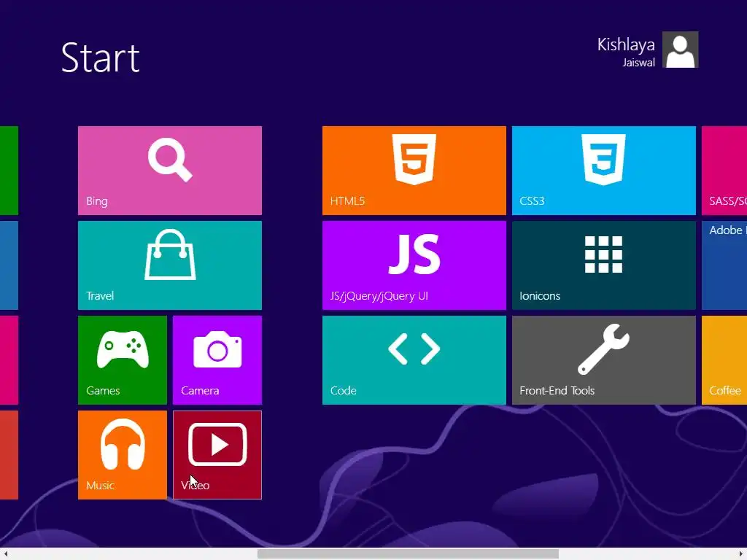Click the JS/jQuery/jQuery UI label
The width and height of the screenshot is (747, 560).
[379, 296]
